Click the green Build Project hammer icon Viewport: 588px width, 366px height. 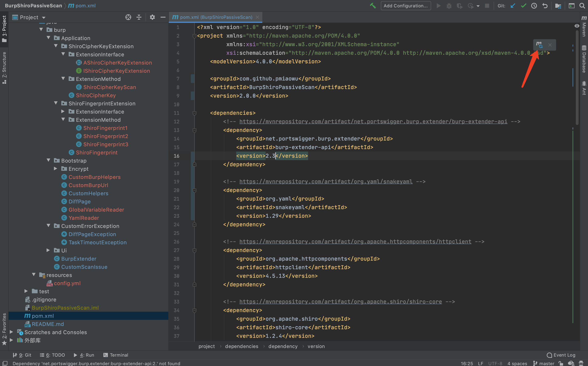point(373,6)
